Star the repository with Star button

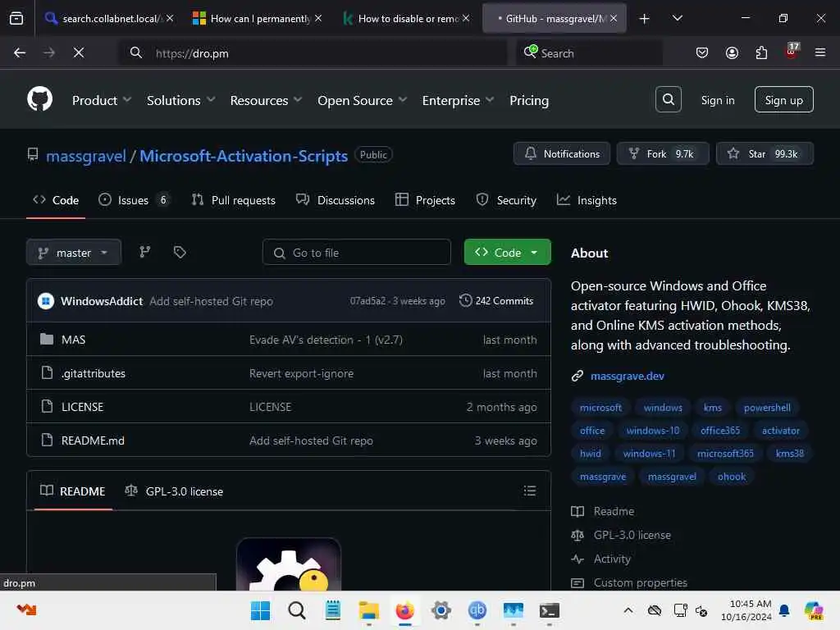765,153
